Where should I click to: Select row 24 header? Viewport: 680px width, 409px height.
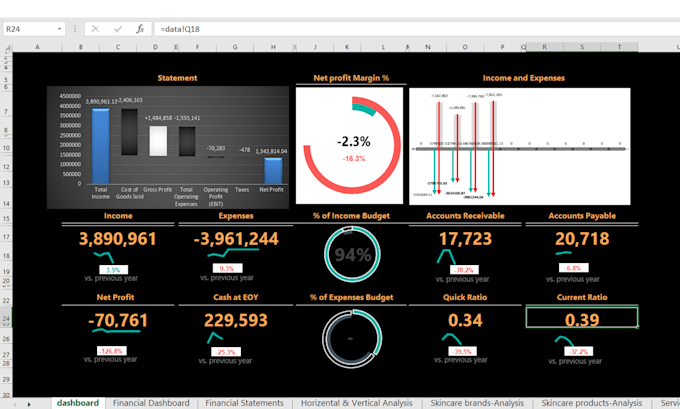(6, 318)
